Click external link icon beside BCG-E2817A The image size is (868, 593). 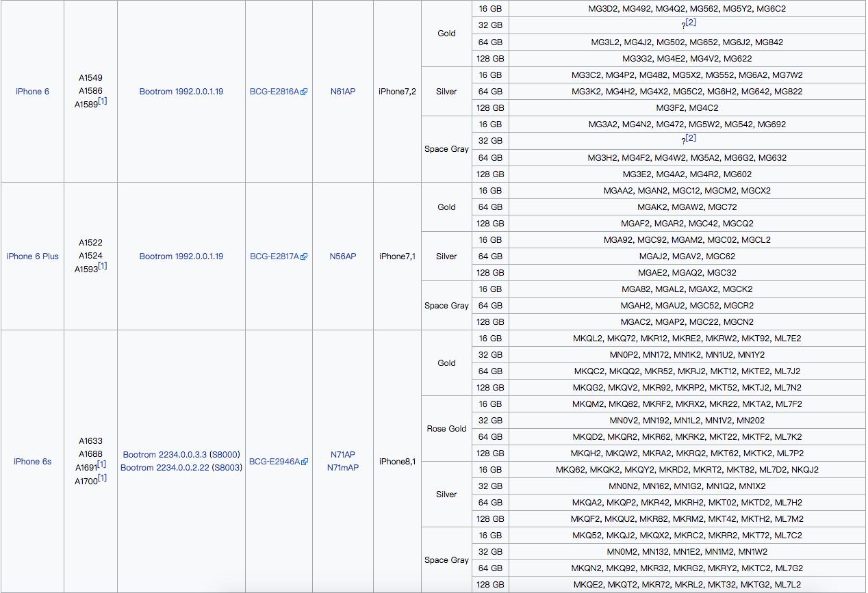304,257
